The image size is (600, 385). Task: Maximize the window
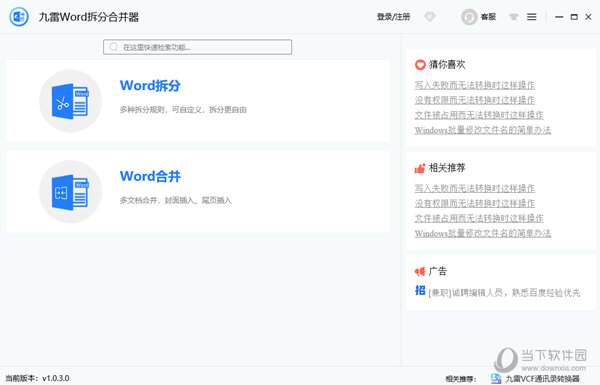[574, 17]
